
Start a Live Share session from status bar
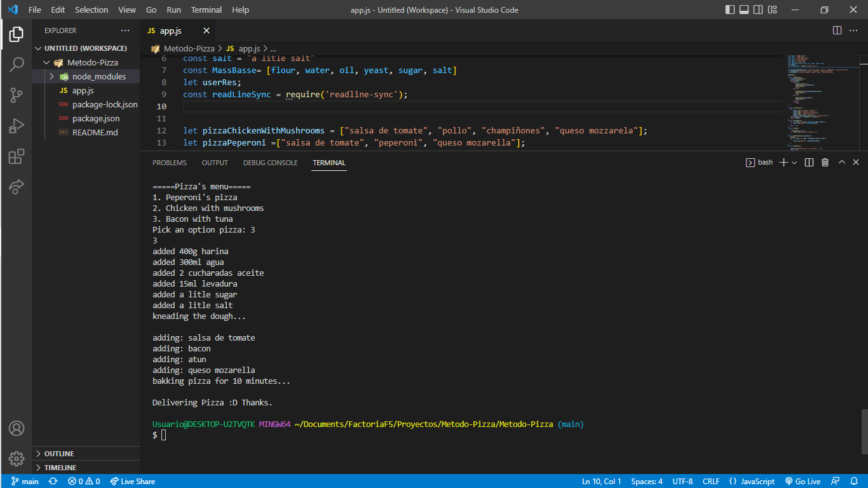point(132,481)
